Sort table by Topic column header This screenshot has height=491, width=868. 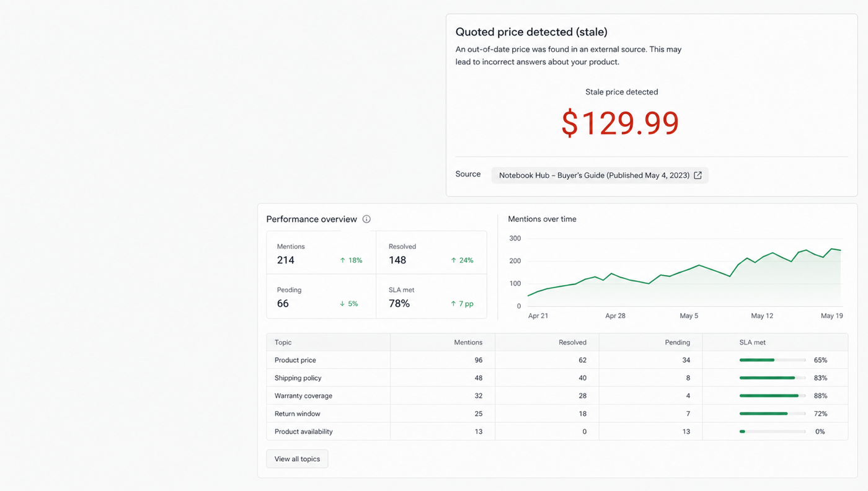coord(283,342)
